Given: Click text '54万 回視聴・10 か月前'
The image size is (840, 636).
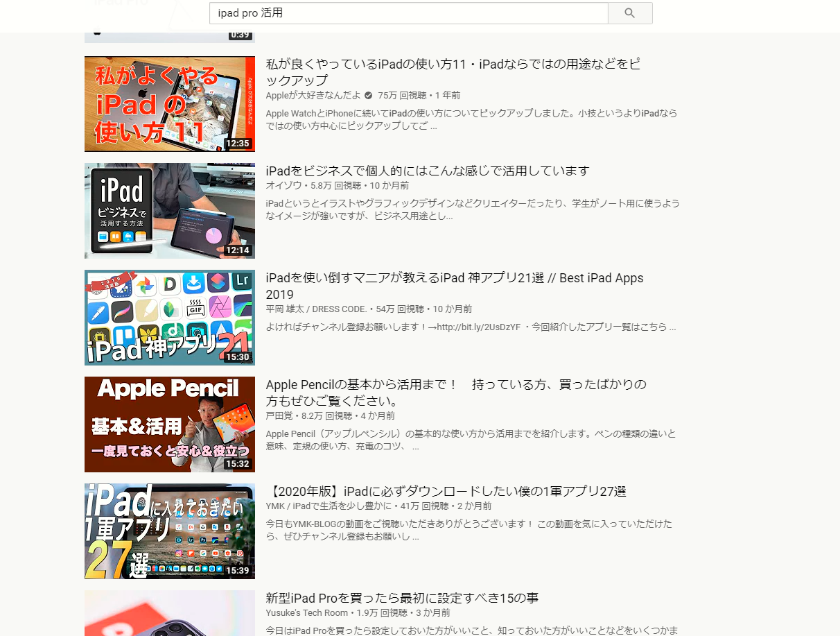Looking at the screenshot, I should pos(425,309).
